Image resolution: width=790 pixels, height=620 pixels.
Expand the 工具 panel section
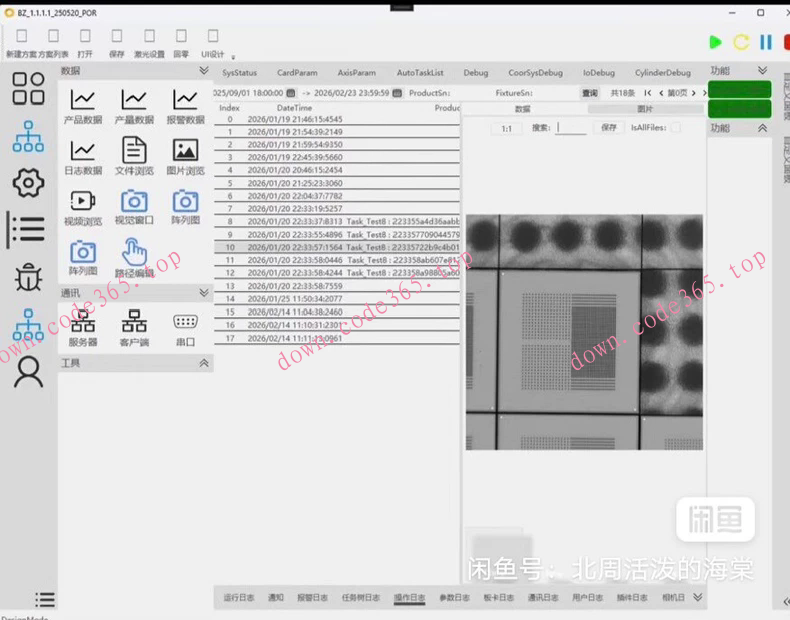click(204, 363)
